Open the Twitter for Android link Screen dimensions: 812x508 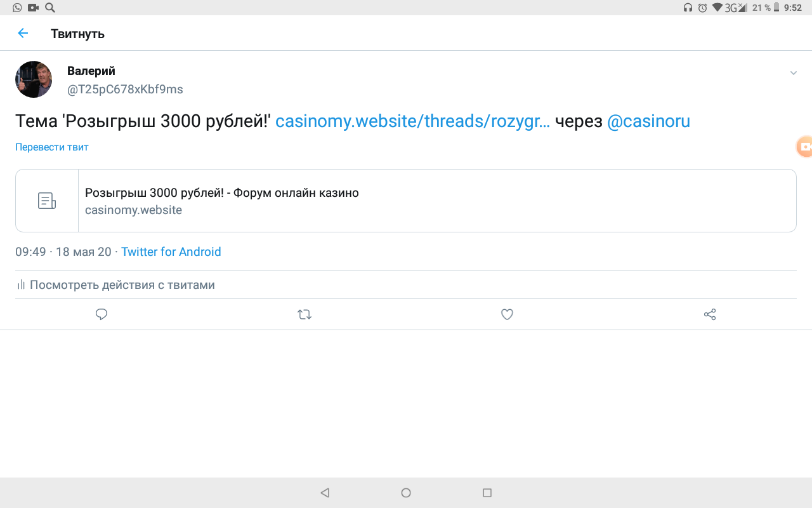(x=171, y=252)
